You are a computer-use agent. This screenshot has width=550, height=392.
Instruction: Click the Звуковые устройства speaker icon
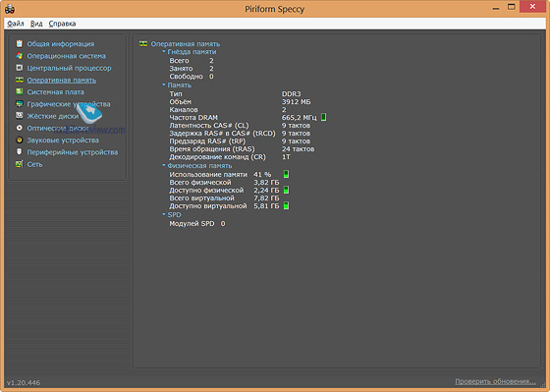point(20,140)
